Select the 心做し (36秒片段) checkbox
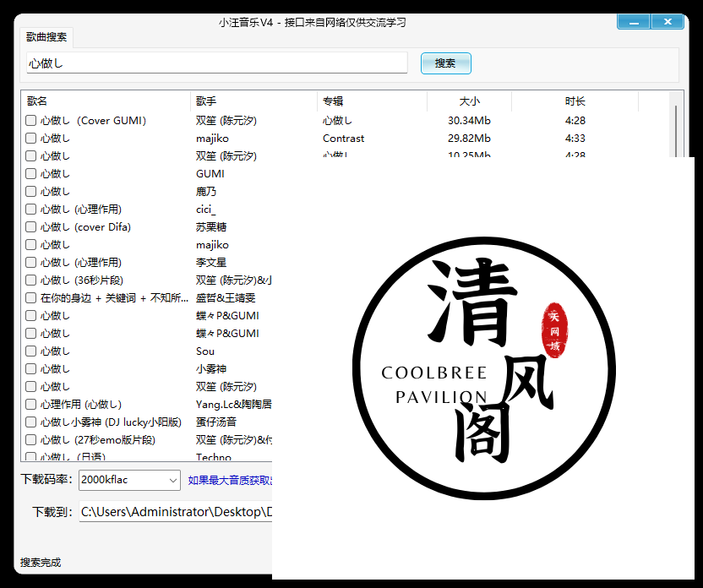The height and width of the screenshot is (588, 703). [x=31, y=280]
